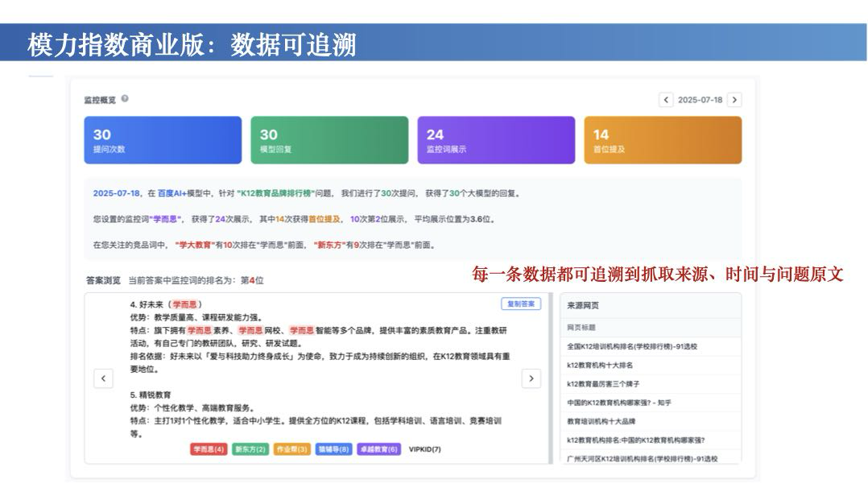Show previous answer with left arrow
This screenshot has height=488, width=868.
[x=104, y=378]
